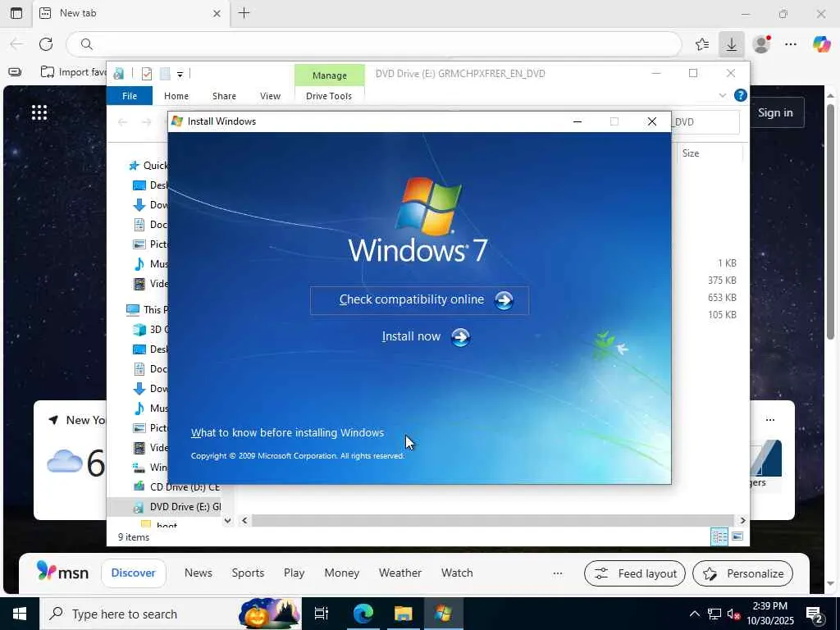Click 9 items status text
This screenshot has height=630, width=840.
point(134,537)
